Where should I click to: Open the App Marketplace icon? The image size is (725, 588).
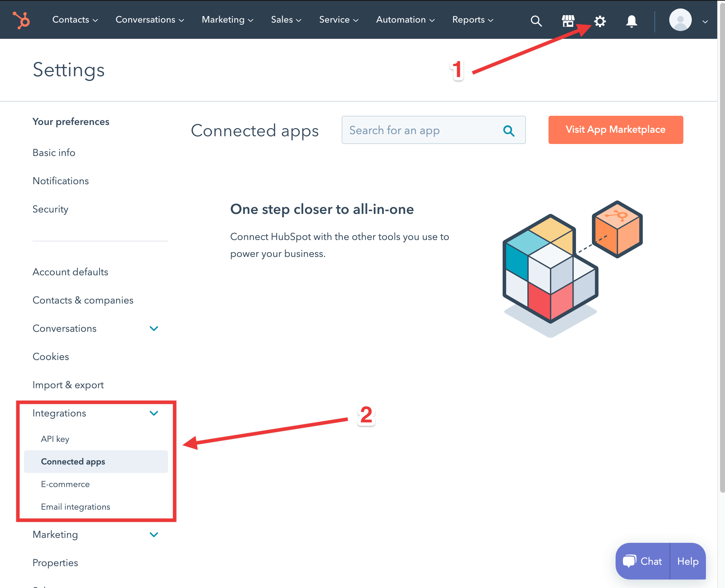point(568,20)
